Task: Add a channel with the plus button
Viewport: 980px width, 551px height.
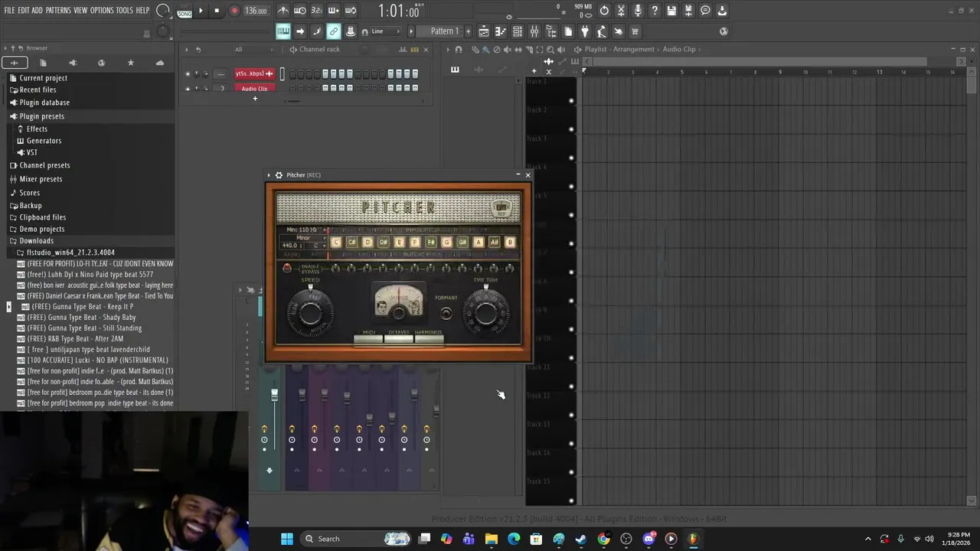Action: coord(255,98)
